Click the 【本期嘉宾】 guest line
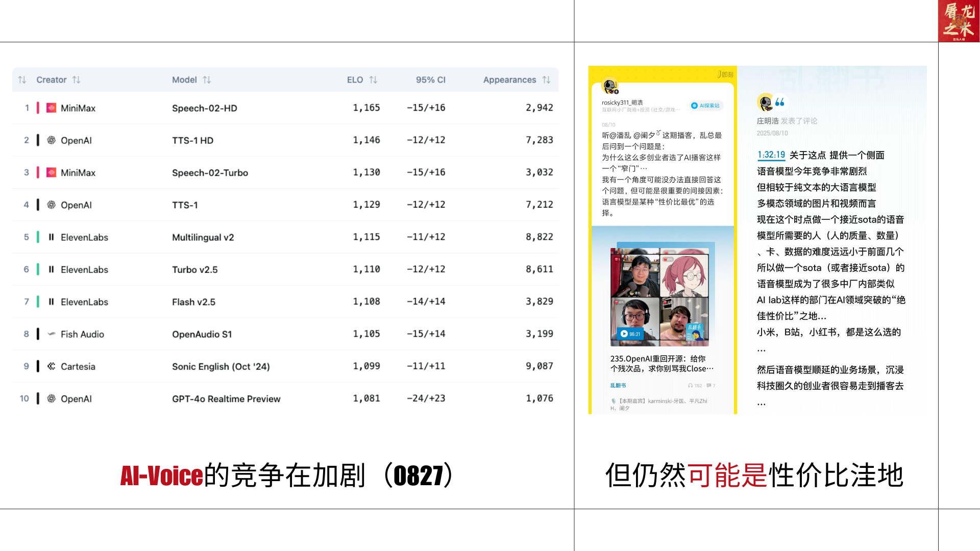 (x=659, y=405)
